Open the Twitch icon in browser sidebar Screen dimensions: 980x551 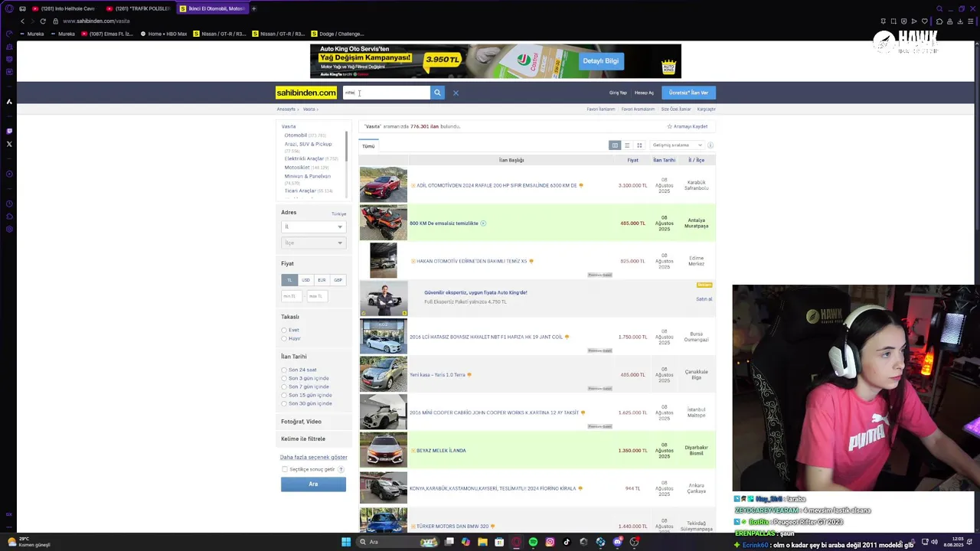(x=9, y=131)
